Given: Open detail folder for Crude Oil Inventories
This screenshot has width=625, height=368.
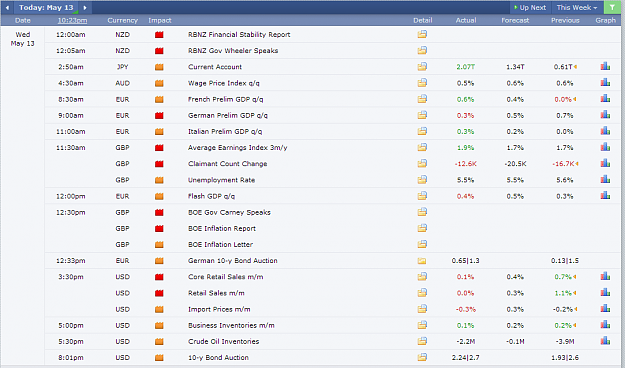Looking at the screenshot, I should point(422,341).
